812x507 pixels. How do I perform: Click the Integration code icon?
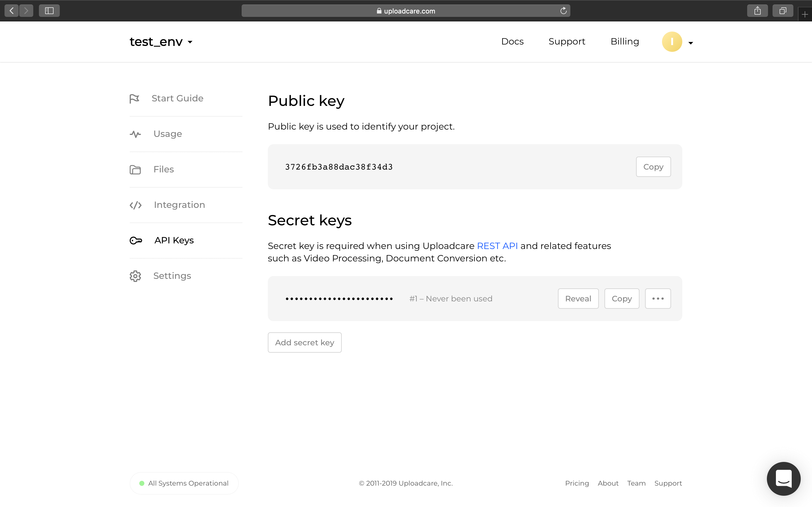tap(135, 204)
